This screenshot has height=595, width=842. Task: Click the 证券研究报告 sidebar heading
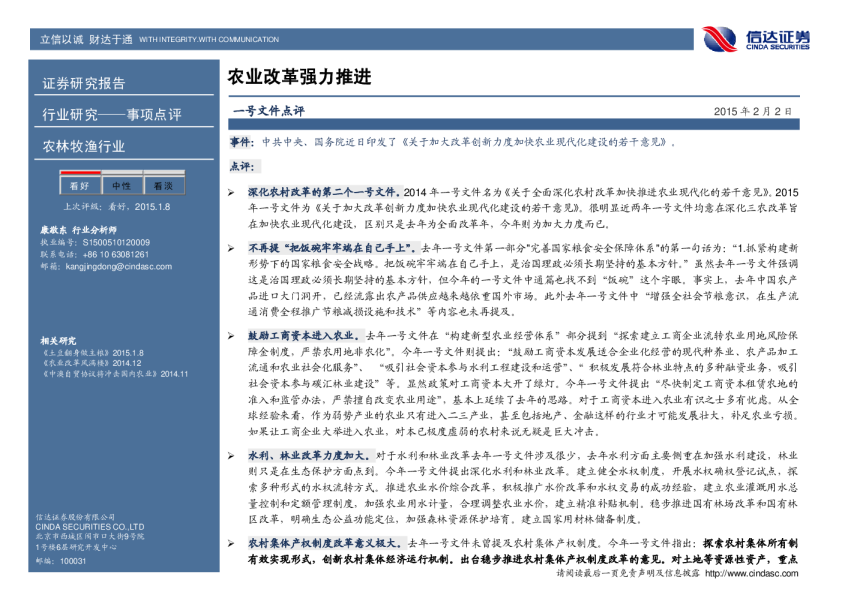tap(84, 83)
